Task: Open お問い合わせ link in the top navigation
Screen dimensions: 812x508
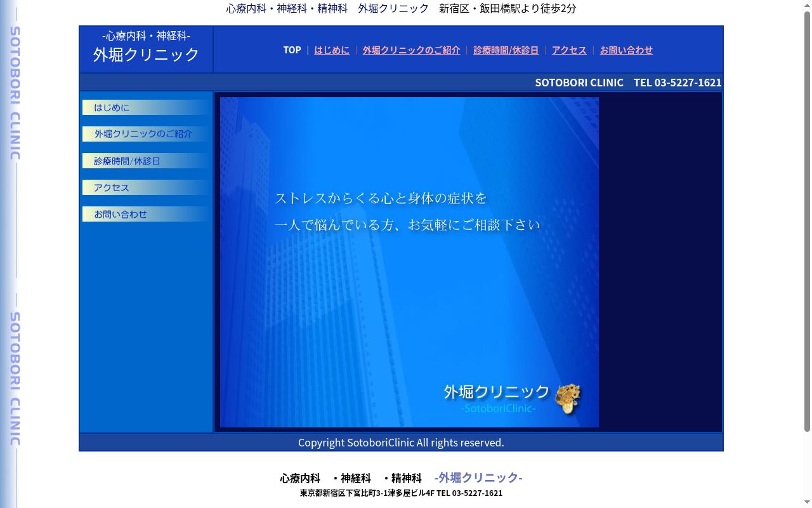Action: [626, 50]
